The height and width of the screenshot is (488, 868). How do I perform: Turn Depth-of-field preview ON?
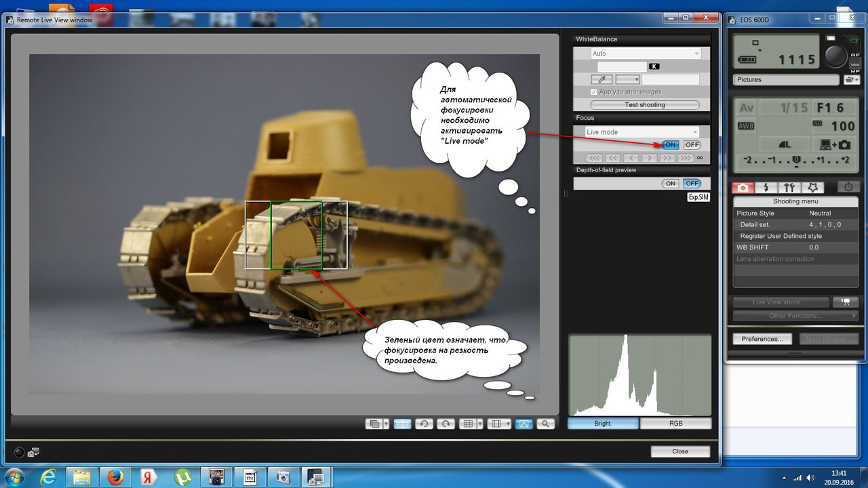[x=670, y=184]
